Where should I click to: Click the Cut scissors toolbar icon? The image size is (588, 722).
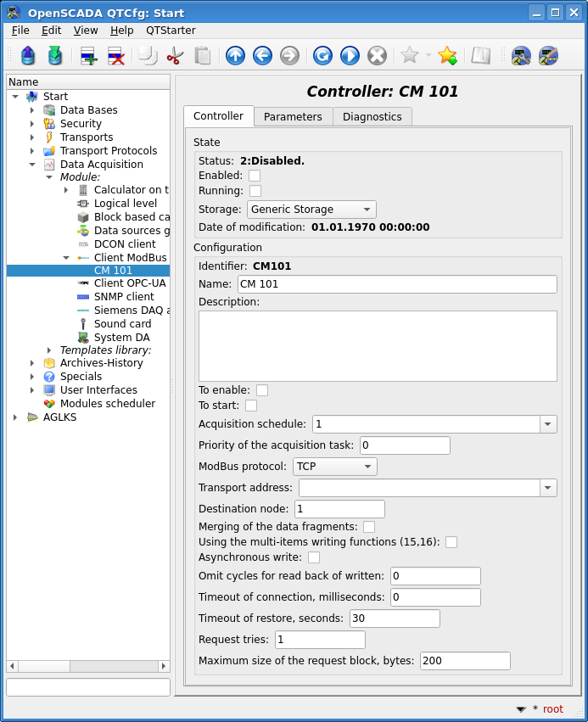pos(175,56)
